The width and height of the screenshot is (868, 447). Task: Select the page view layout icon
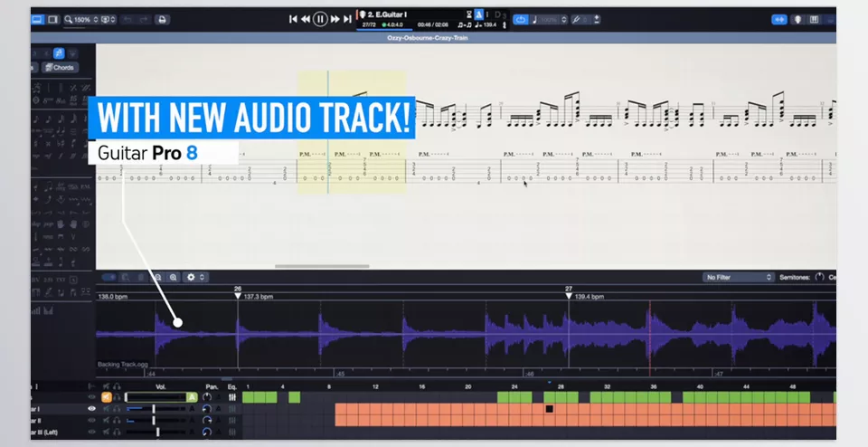(37, 19)
